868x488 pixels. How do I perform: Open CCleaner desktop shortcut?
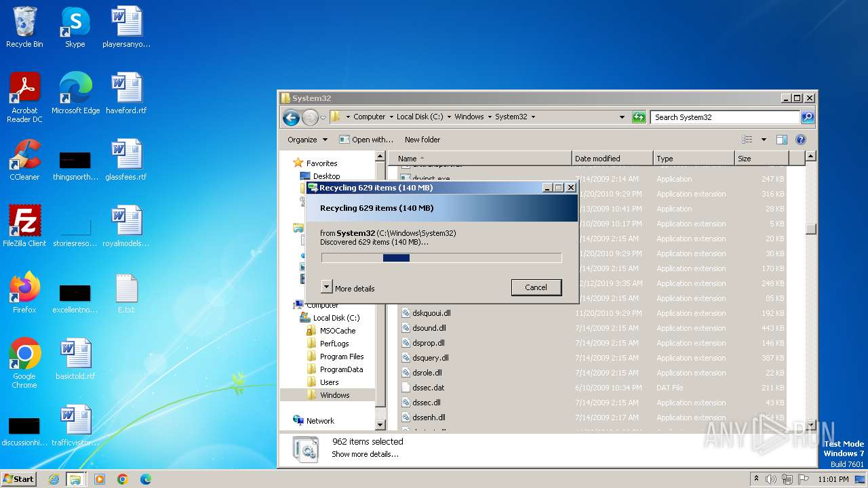(x=24, y=160)
